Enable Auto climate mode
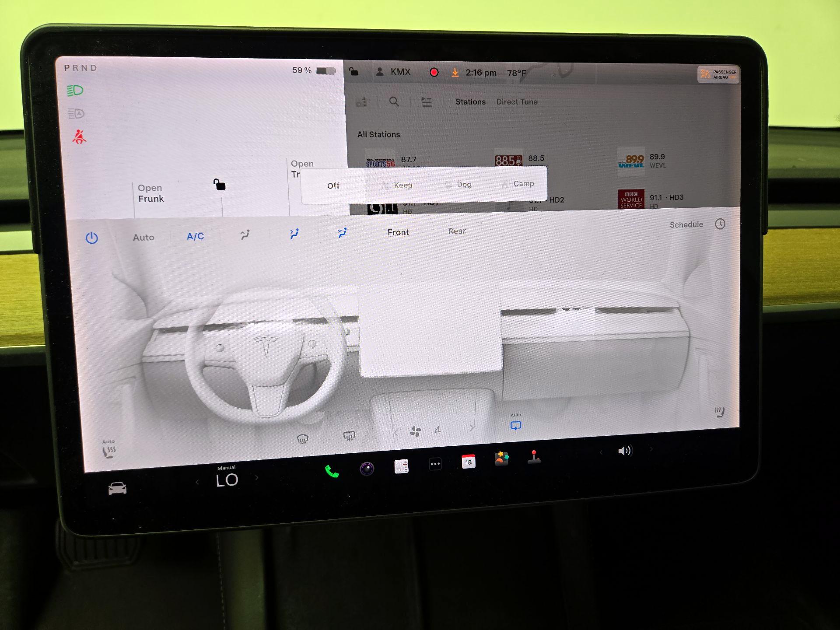 [143, 237]
